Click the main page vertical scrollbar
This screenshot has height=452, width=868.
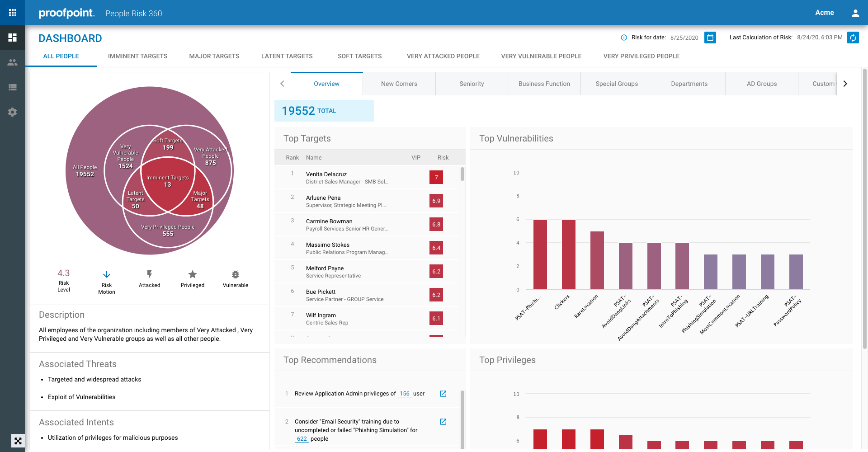point(865,208)
